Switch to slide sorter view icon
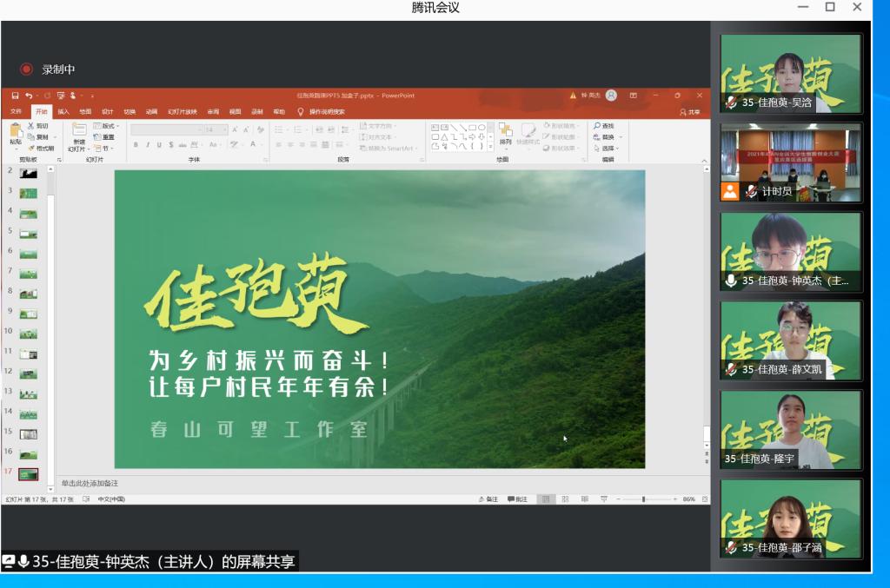Image resolution: width=890 pixels, height=588 pixels. [564, 499]
